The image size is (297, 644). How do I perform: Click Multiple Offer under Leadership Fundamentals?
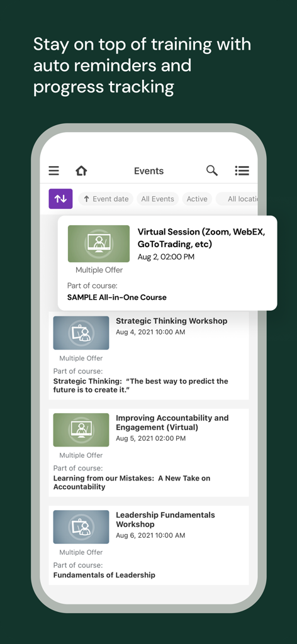coord(81,552)
